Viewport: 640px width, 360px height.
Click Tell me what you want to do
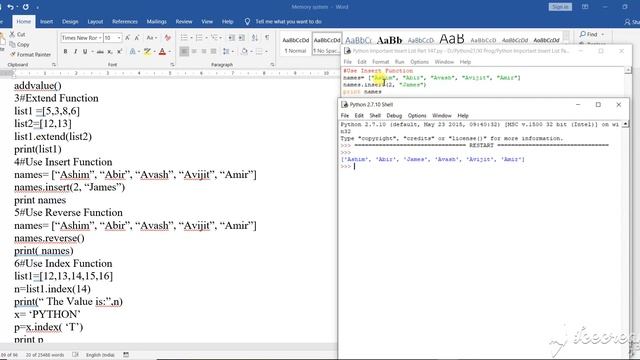[x=288, y=22]
